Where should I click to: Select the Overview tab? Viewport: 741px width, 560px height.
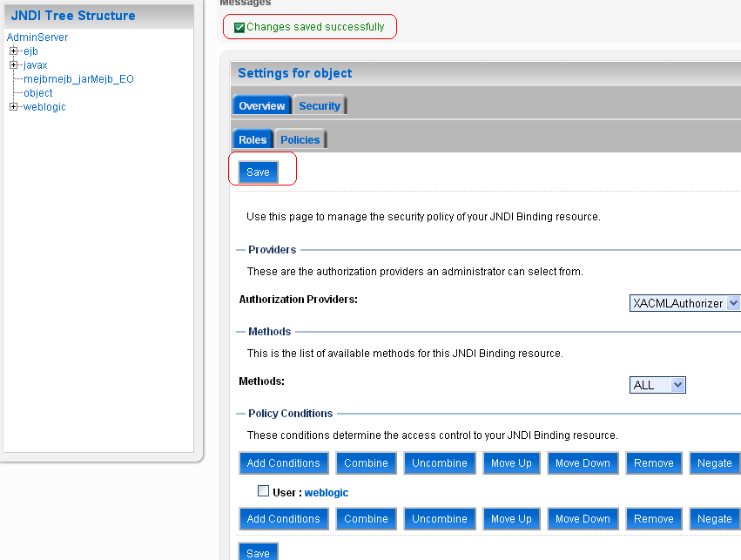[261, 105]
